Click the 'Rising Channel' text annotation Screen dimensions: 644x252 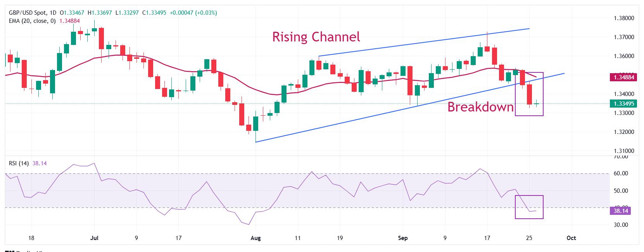pyautogui.click(x=316, y=37)
